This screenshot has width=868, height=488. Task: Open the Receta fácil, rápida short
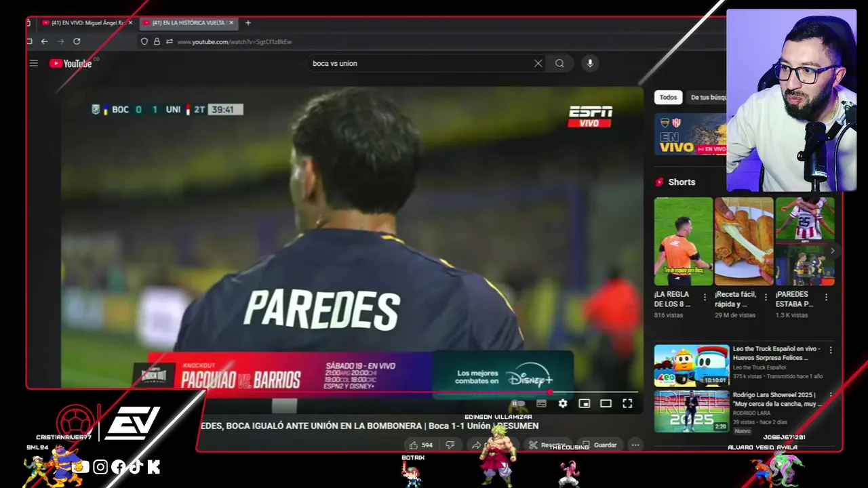click(744, 241)
